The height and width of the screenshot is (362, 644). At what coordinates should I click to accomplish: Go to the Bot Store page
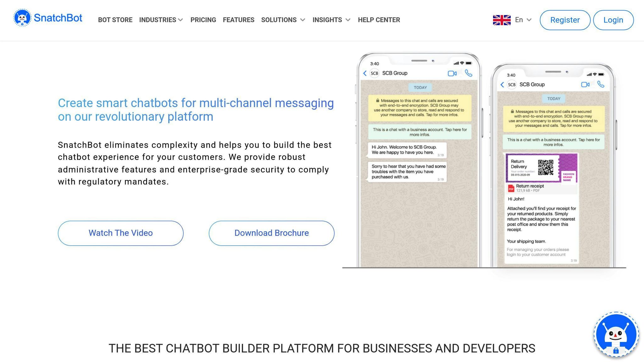(x=115, y=20)
